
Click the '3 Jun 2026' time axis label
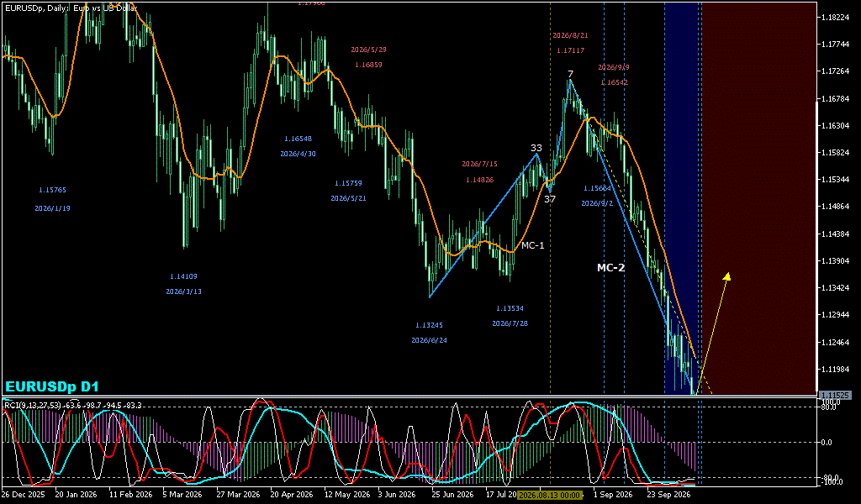coord(397,494)
